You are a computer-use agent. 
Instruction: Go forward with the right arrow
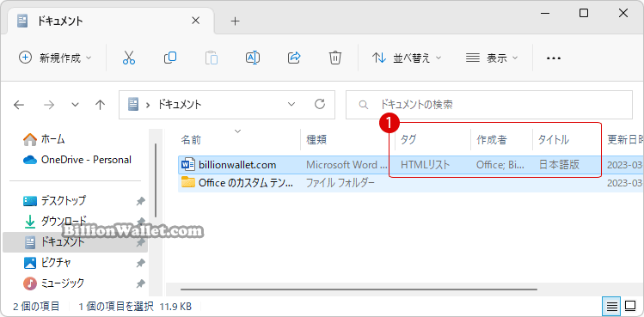coord(49,105)
